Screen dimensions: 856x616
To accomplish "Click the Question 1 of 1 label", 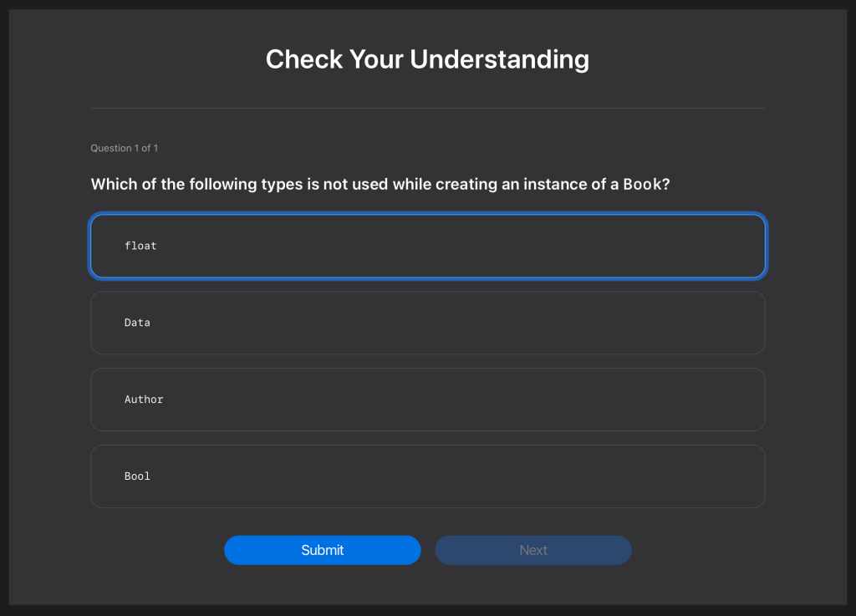I will (x=124, y=148).
